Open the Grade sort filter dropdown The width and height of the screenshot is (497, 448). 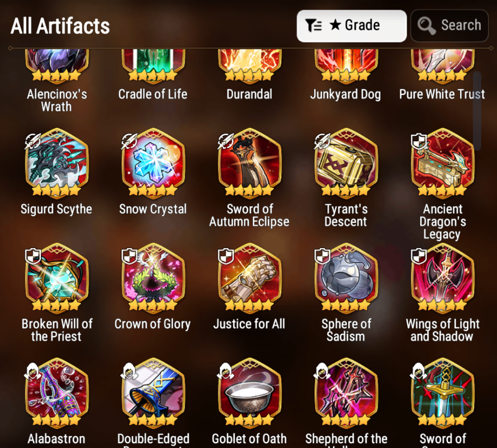(352, 26)
